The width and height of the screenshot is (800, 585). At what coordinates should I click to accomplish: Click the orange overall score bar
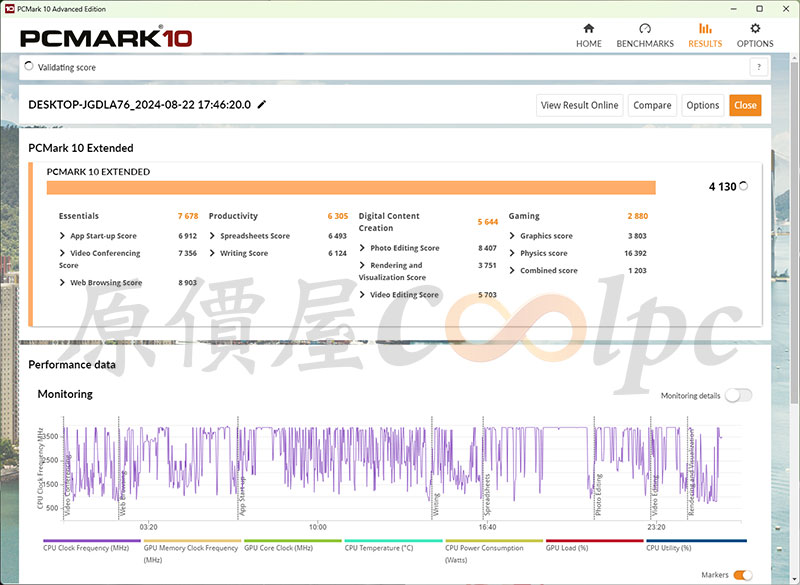click(351, 188)
